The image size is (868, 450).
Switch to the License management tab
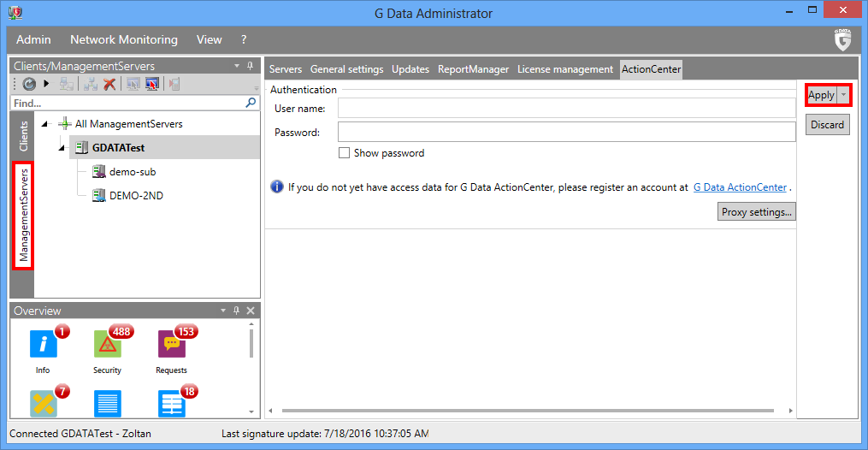pos(565,69)
